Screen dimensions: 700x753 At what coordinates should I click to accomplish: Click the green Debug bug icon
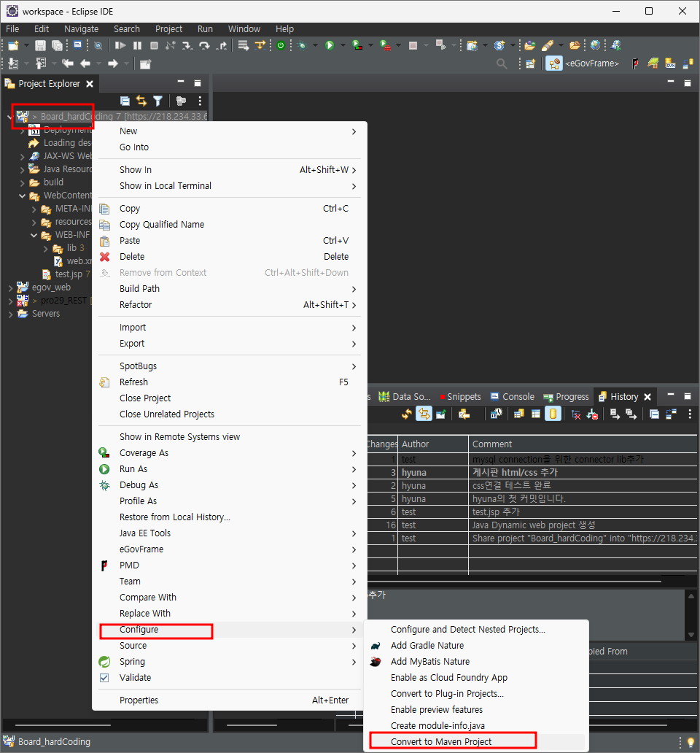[303, 46]
